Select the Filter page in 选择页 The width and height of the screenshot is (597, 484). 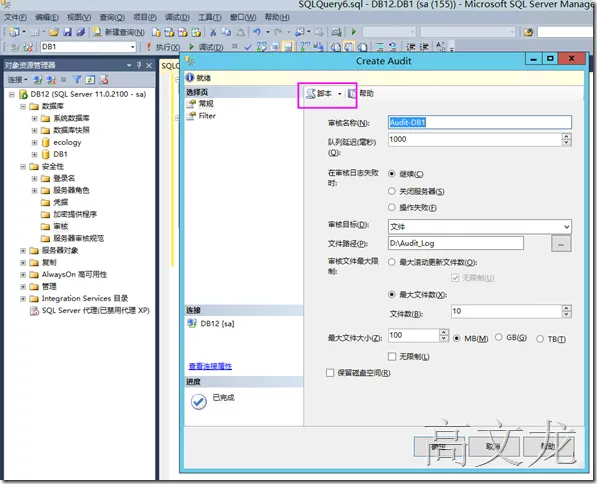point(207,116)
